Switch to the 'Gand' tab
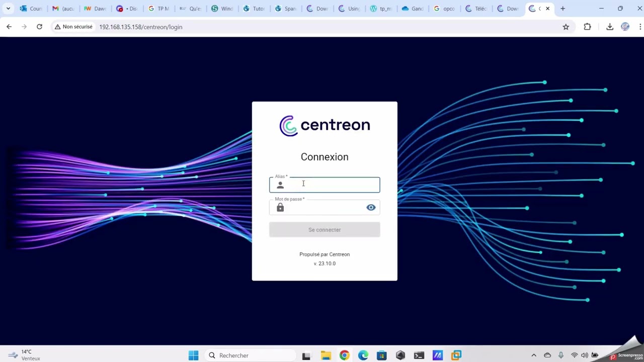The width and height of the screenshot is (644, 362). (413, 9)
